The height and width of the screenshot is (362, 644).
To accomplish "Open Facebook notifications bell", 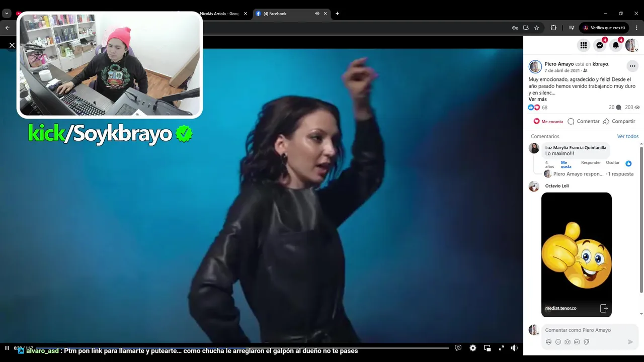I will pos(616,46).
